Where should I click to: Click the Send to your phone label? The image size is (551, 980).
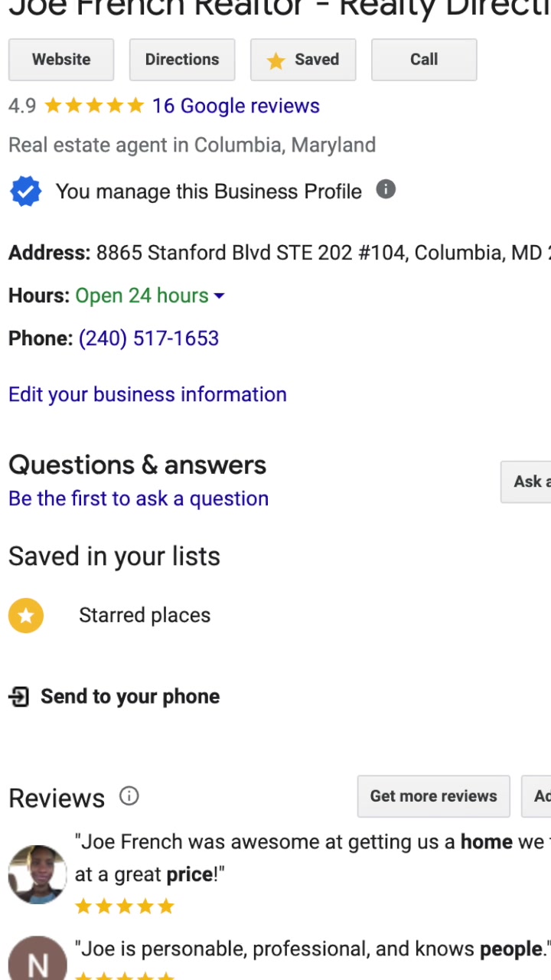coord(130,697)
